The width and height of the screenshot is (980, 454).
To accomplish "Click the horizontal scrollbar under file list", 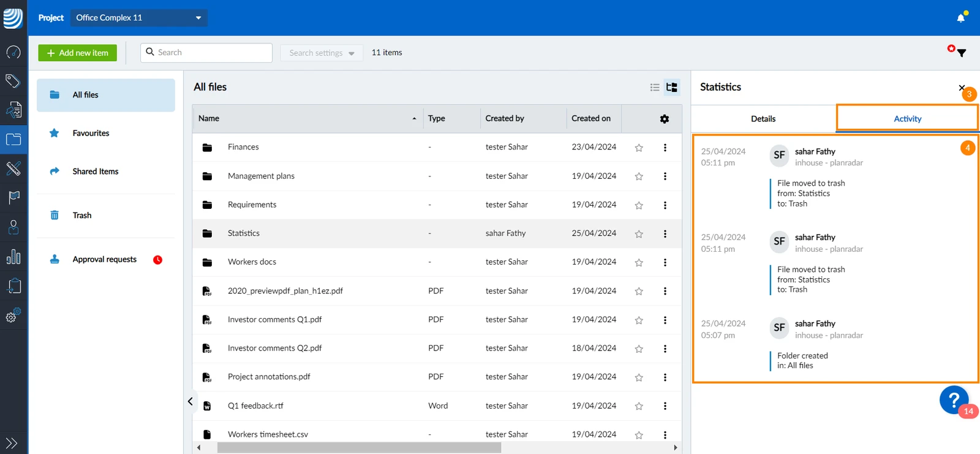I will [x=359, y=448].
